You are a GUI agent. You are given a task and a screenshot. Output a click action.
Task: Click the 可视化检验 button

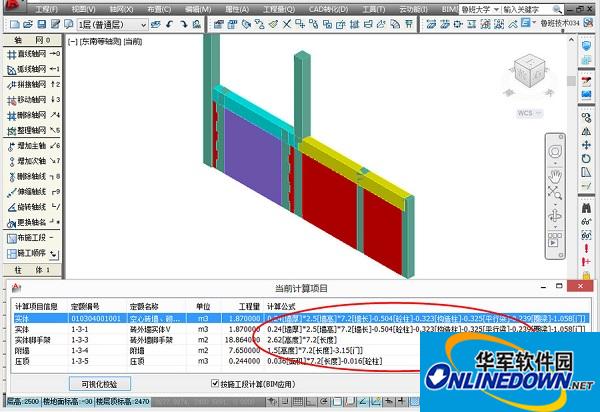point(98,384)
